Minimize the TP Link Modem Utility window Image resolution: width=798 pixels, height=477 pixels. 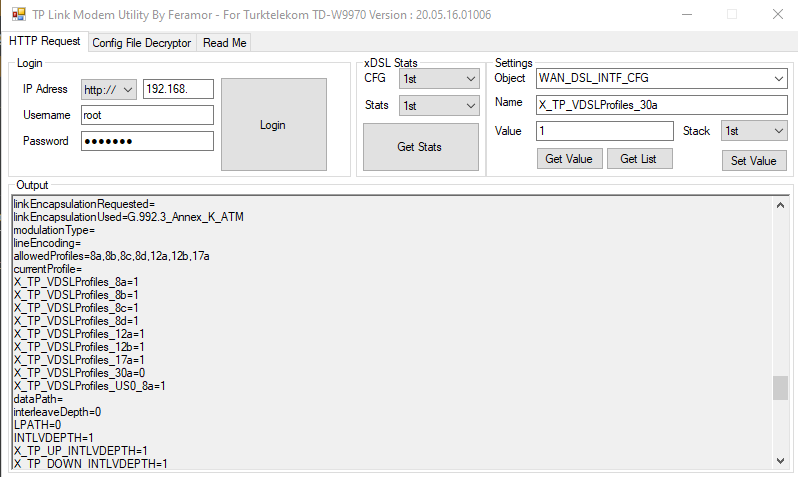pos(687,14)
